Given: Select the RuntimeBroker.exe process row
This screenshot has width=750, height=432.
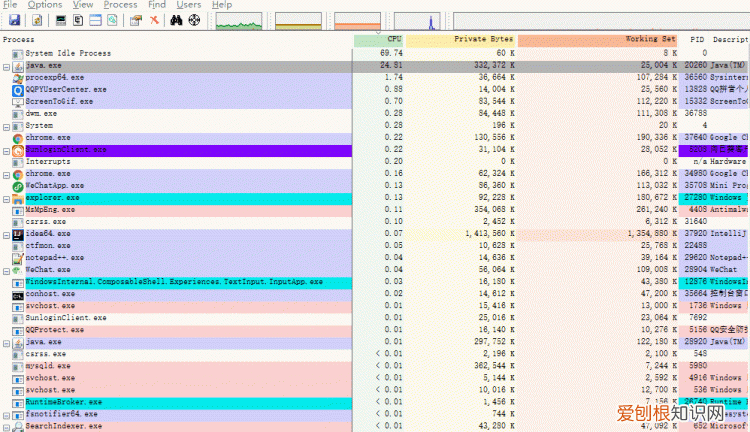Looking at the screenshot, I should [x=375, y=403].
